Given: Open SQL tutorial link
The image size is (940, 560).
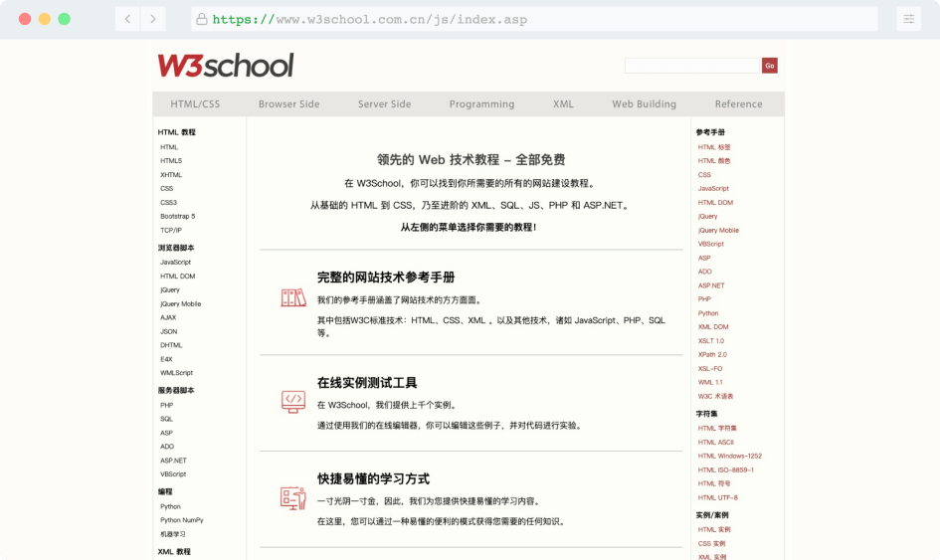Looking at the screenshot, I should point(167,419).
